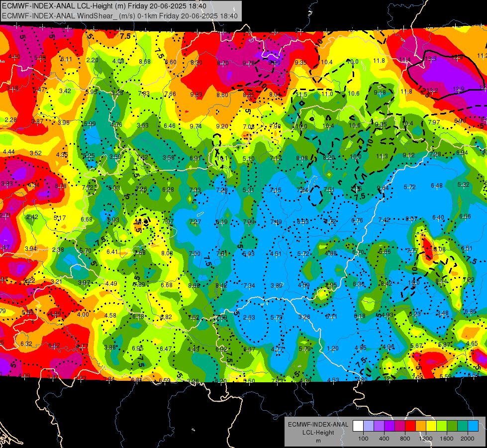Click the wind shear value '7.34'
487x448 pixels.
(x=249, y=286)
